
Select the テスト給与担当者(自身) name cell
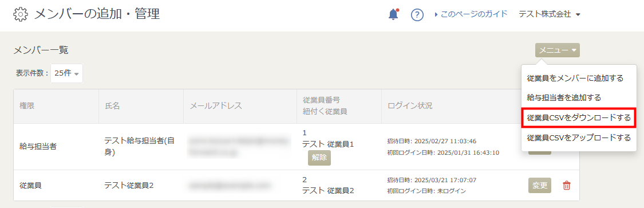[141, 147]
